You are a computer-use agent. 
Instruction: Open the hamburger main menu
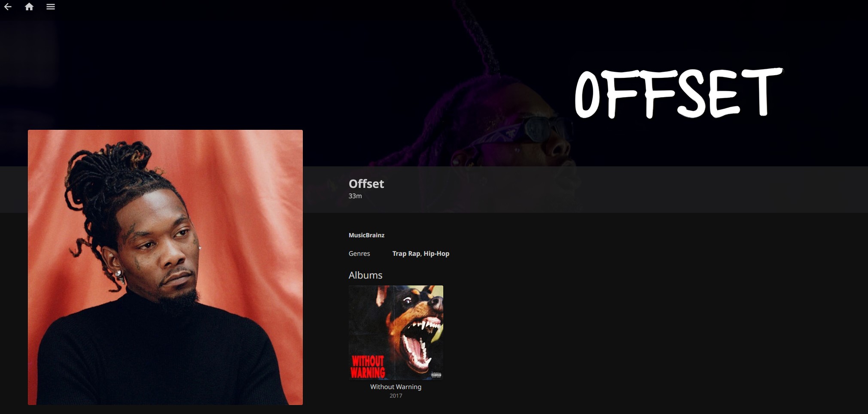(x=51, y=7)
